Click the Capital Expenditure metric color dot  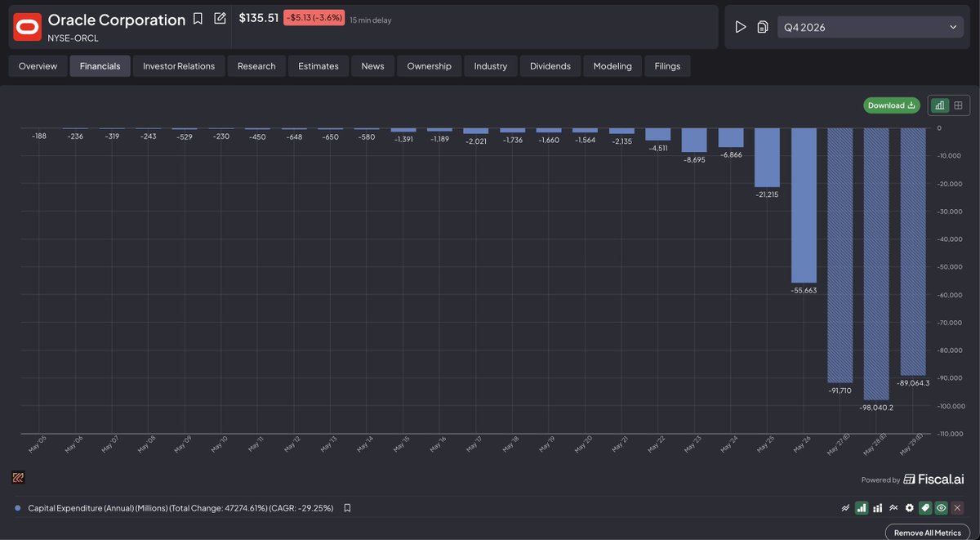(18, 507)
